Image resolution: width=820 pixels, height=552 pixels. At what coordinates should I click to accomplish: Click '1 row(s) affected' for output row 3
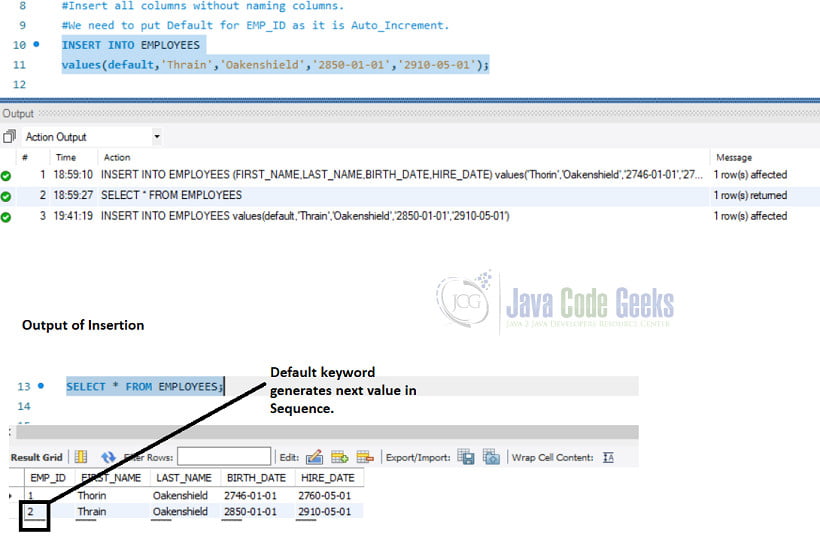[x=750, y=216]
